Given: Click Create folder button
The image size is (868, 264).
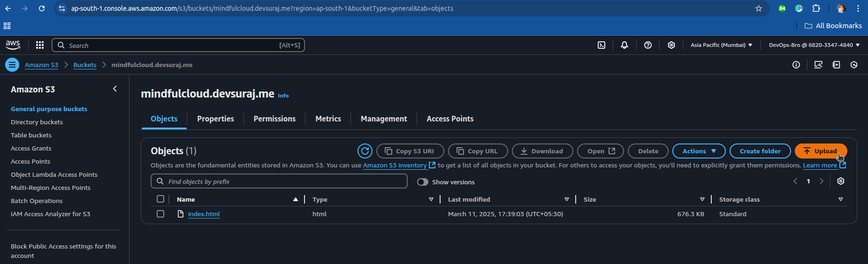Looking at the screenshot, I should (x=760, y=151).
